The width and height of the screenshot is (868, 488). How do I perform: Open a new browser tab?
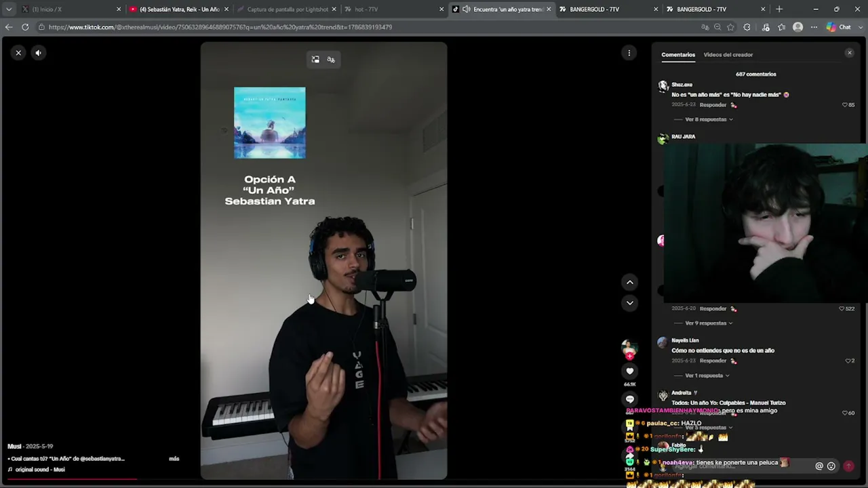(x=779, y=9)
